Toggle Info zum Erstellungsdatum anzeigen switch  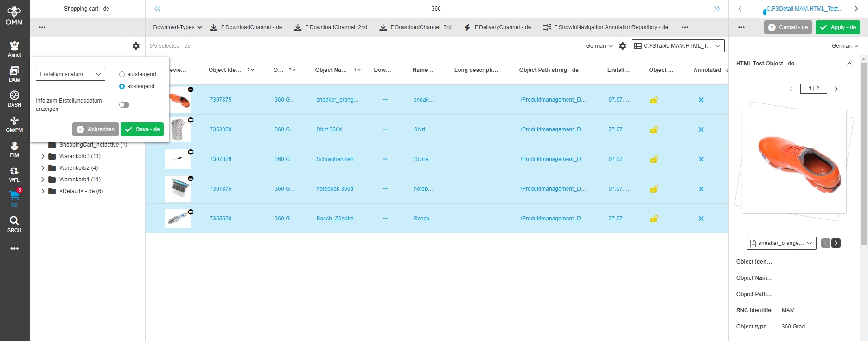point(124,105)
